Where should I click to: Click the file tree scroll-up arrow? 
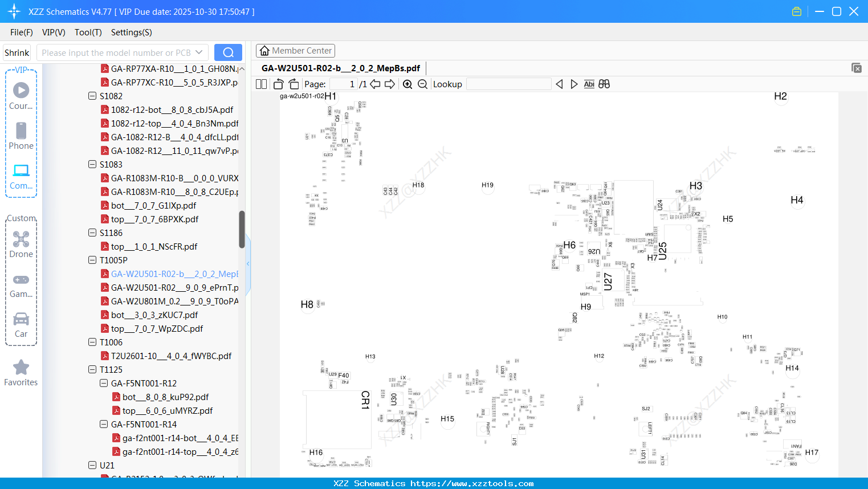pyautogui.click(x=242, y=68)
